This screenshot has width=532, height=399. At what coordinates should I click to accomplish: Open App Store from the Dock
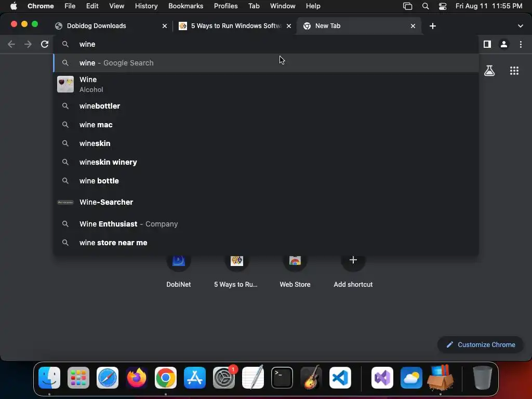195,378
